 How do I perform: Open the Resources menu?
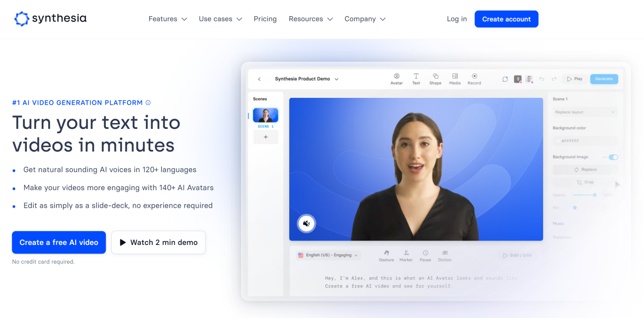(x=310, y=19)
